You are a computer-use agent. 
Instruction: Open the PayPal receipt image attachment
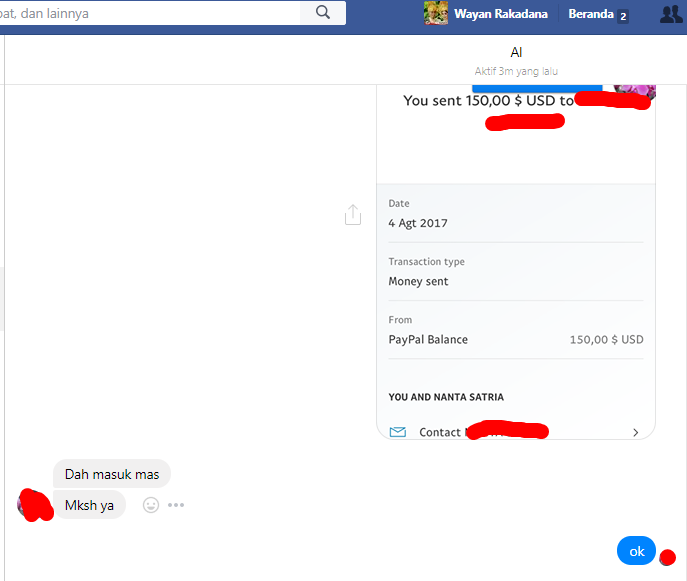(516, 262)
